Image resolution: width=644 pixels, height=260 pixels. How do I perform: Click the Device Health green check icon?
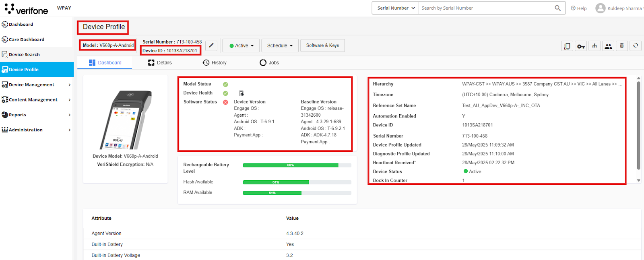click(225, 93)
